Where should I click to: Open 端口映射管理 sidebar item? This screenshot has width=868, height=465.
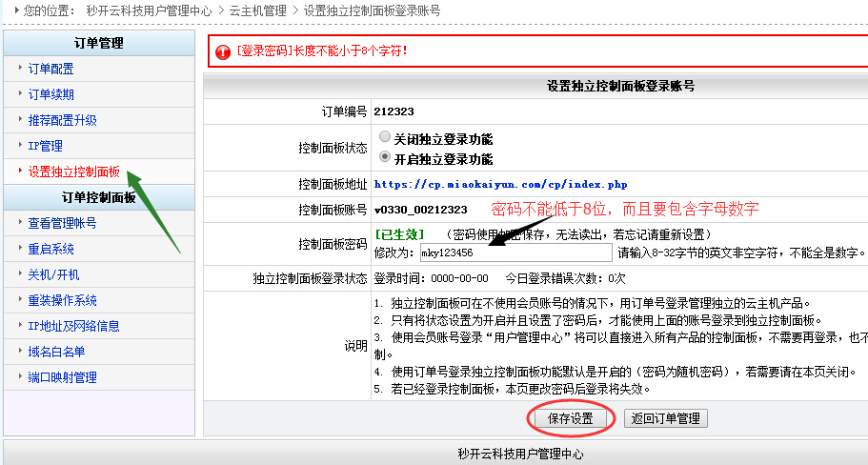[x=62, y=377]
